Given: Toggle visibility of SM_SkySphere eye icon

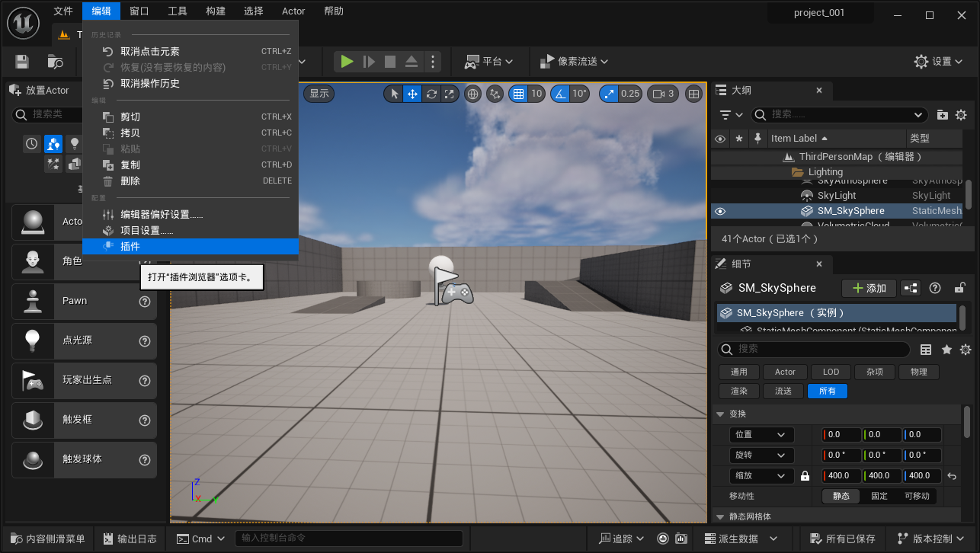Looking at the screenshot, I should coord(720,211).
